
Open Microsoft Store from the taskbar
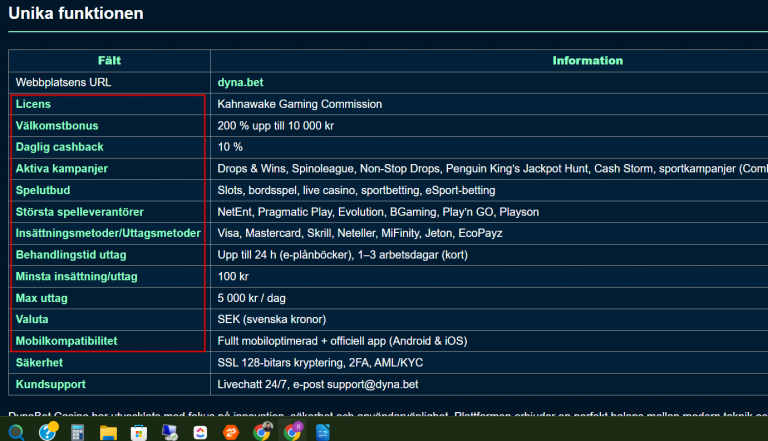pos(139,432)
